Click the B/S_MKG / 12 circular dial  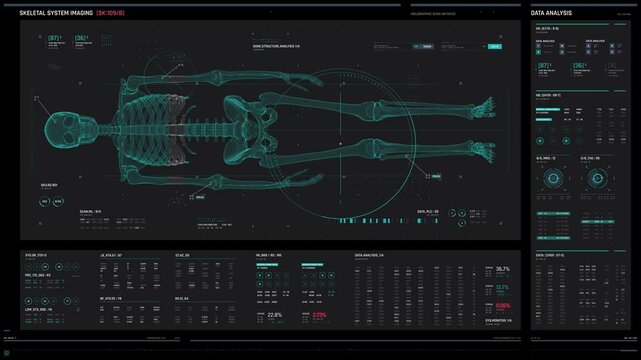(553, 179)
